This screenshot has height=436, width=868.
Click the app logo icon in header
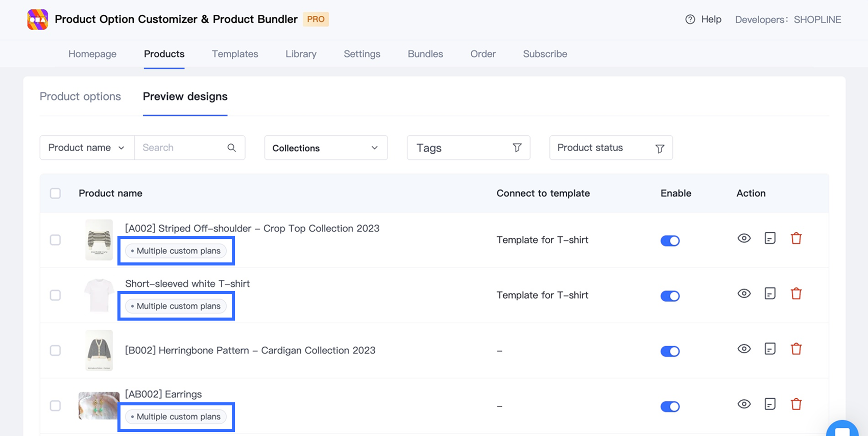point(38,19)
